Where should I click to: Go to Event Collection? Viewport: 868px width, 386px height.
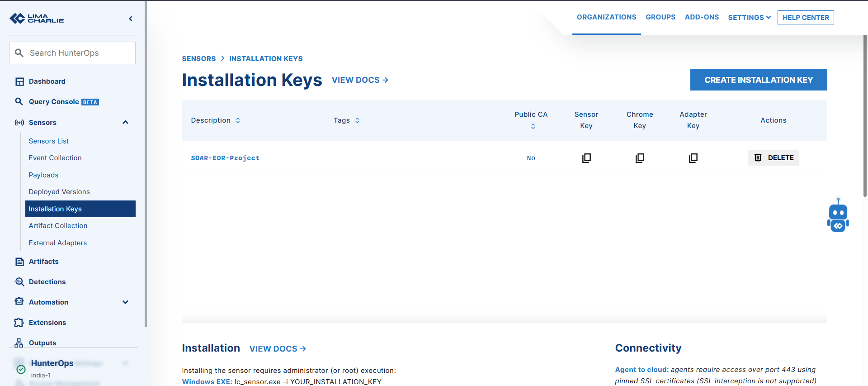[55, 158]
